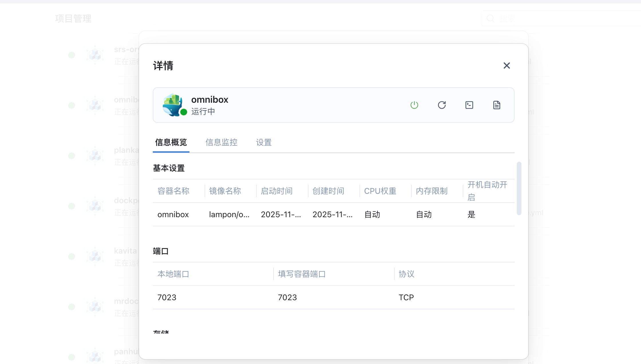Click the 本地端口 column header
The image size is (641, 364).
pos(173,274)
